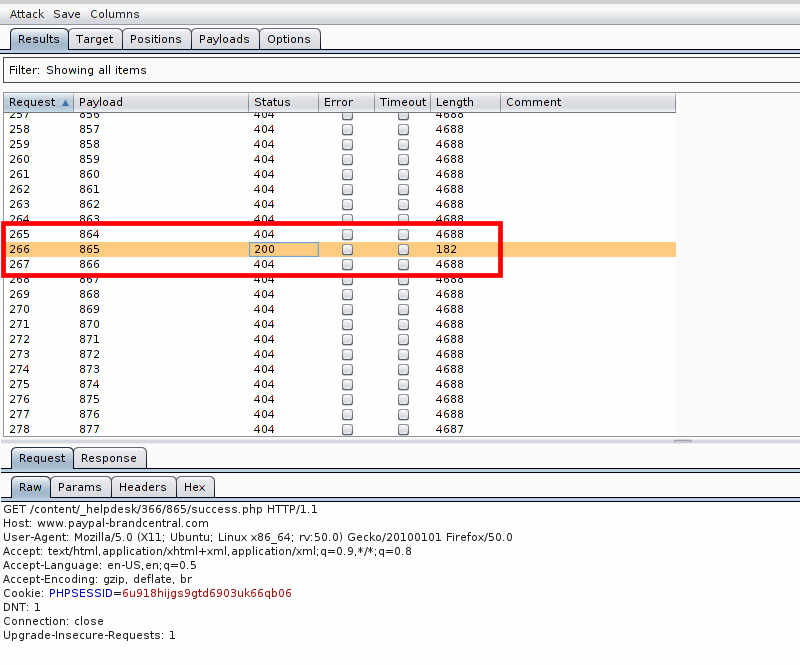Open the Columns menu
Image resolution: width=800 pixels, height=665 pixels.
click(115, 14)
